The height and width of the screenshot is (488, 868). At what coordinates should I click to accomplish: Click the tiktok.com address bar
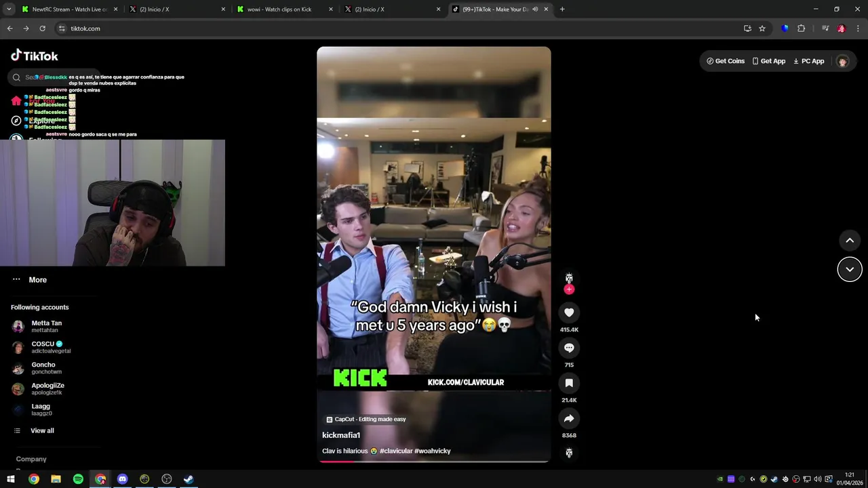tap(400, 28)
